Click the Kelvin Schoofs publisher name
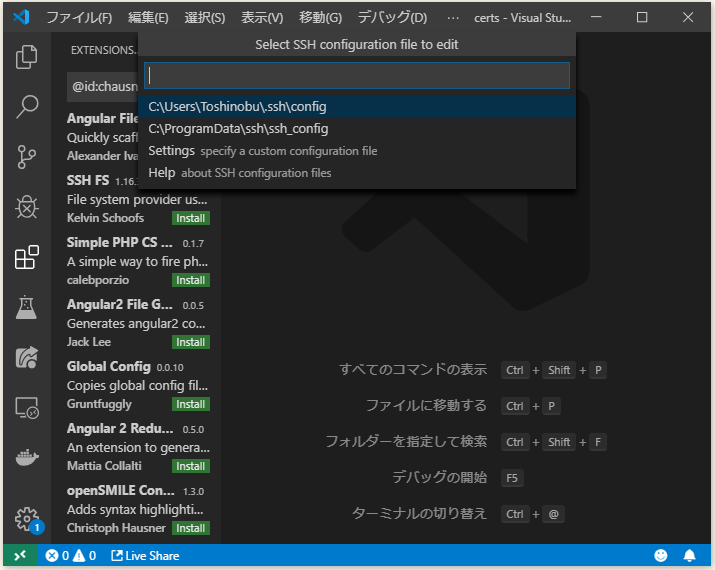Viewport: 715px width, 570px height. pos(105,218)
